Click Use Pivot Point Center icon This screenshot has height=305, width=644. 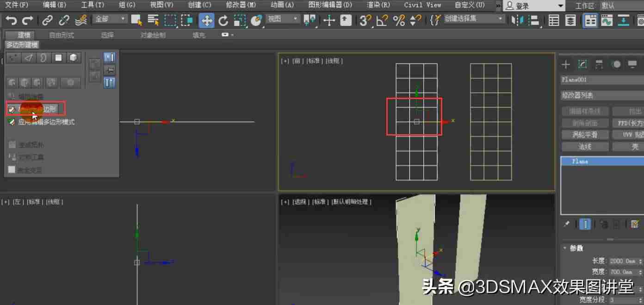(x=309, y=20)
